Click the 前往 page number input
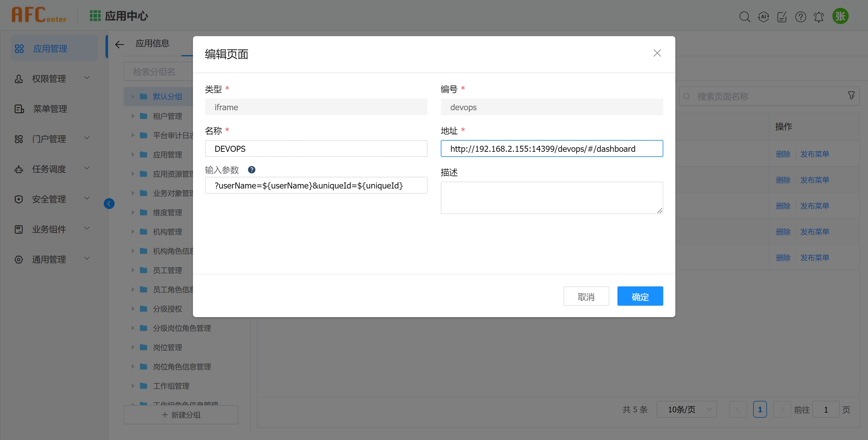 click(825, 409)
